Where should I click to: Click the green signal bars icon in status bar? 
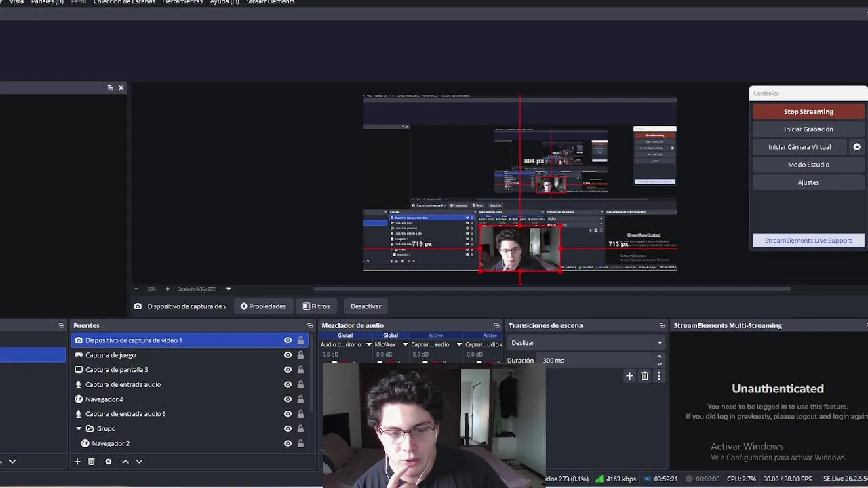click(599, 479)
